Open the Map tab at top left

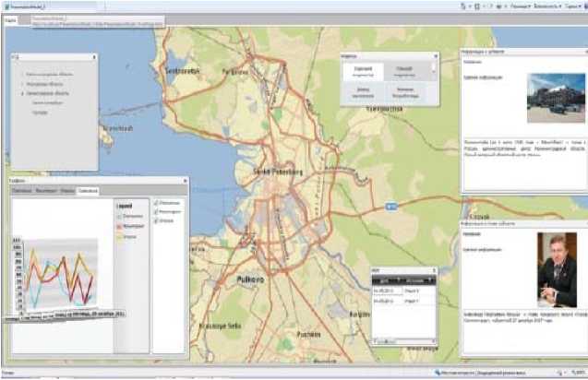(11, 20)
